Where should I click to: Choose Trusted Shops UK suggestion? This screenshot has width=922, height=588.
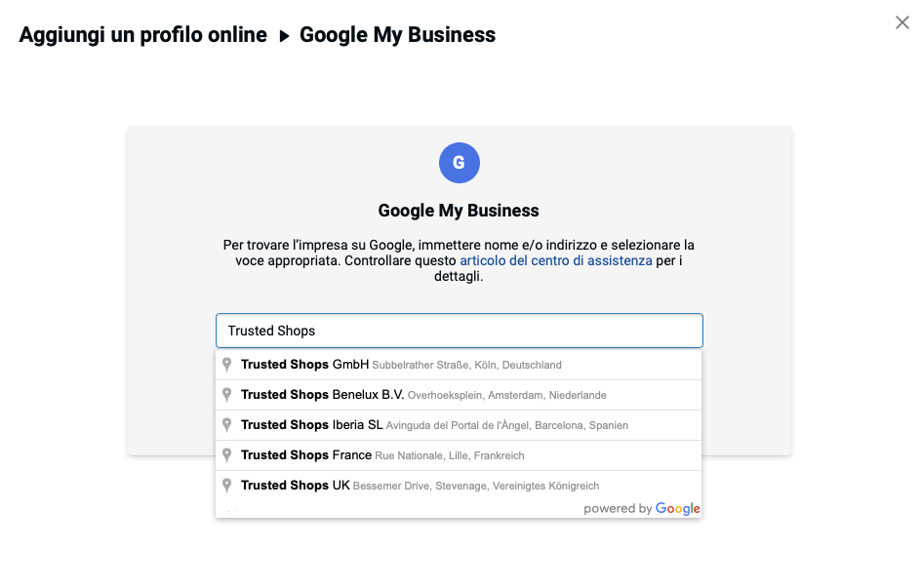295,486
